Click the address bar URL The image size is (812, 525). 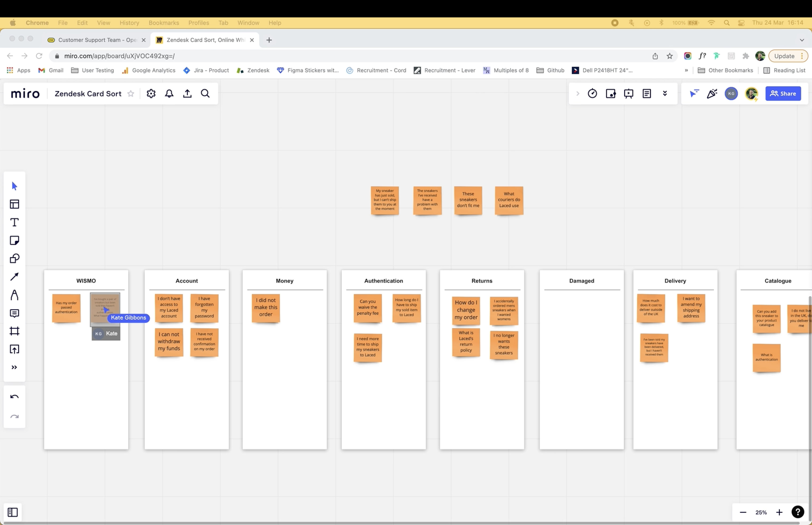pos(119,56)
